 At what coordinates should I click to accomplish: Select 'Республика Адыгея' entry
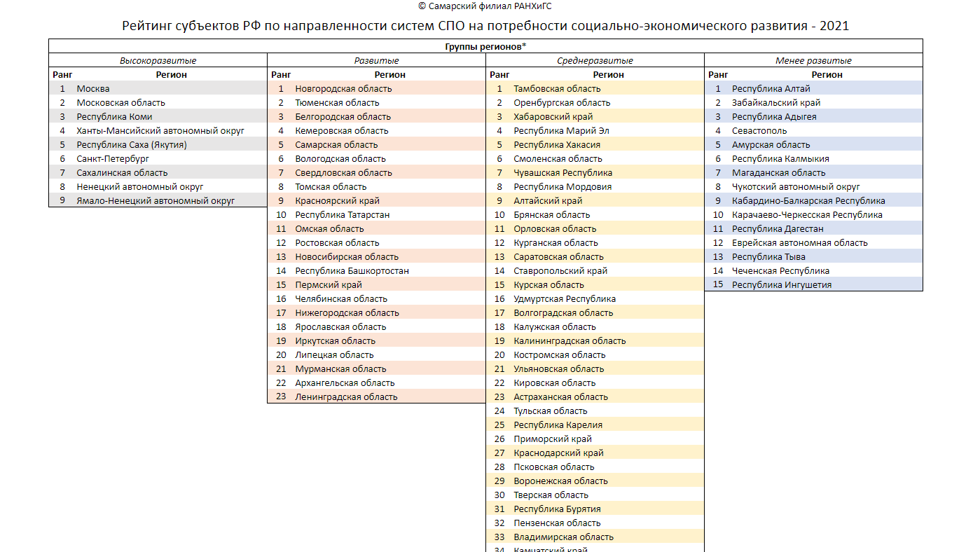(774, 117)
